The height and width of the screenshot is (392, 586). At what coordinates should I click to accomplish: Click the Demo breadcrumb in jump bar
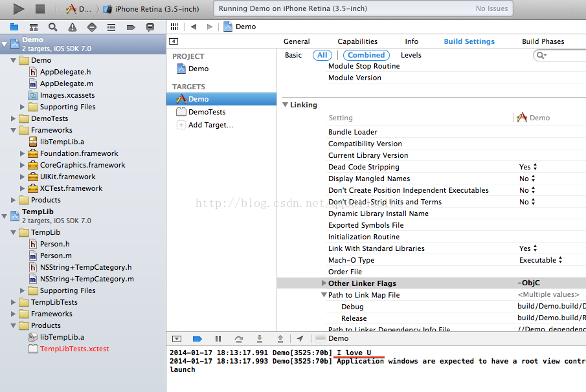click(x=240, y=27)
